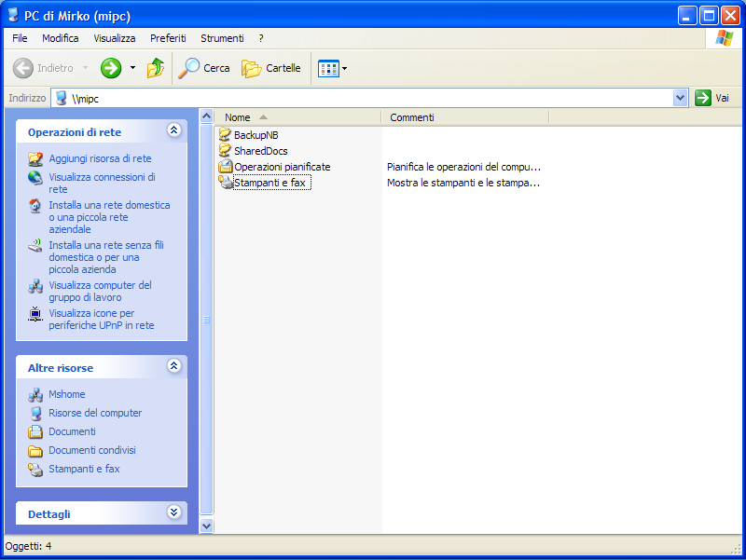Select Operazioni pianificate item name
Image resolution: width=746 pixels, height=560 pixels.
283,167
